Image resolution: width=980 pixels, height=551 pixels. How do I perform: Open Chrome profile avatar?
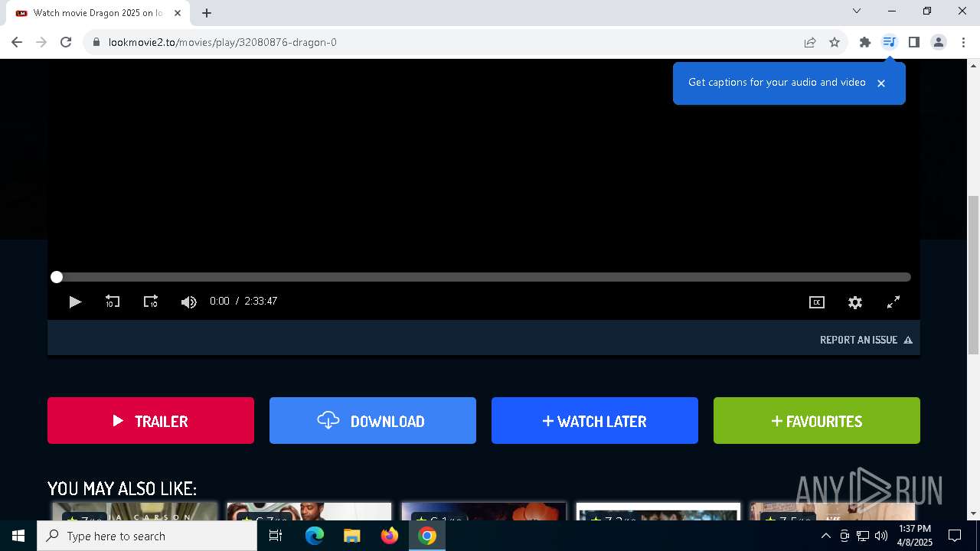coord(939,42)
